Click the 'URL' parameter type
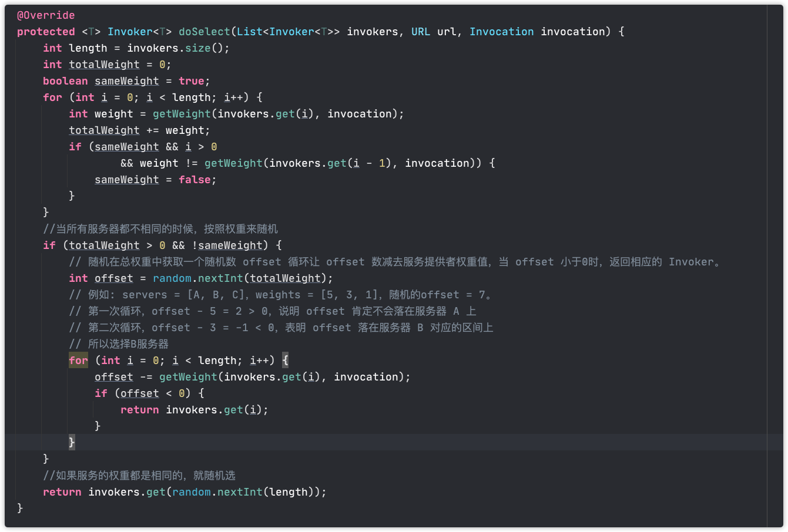Screen dimensions: 788x532 (x=421, y=32)
